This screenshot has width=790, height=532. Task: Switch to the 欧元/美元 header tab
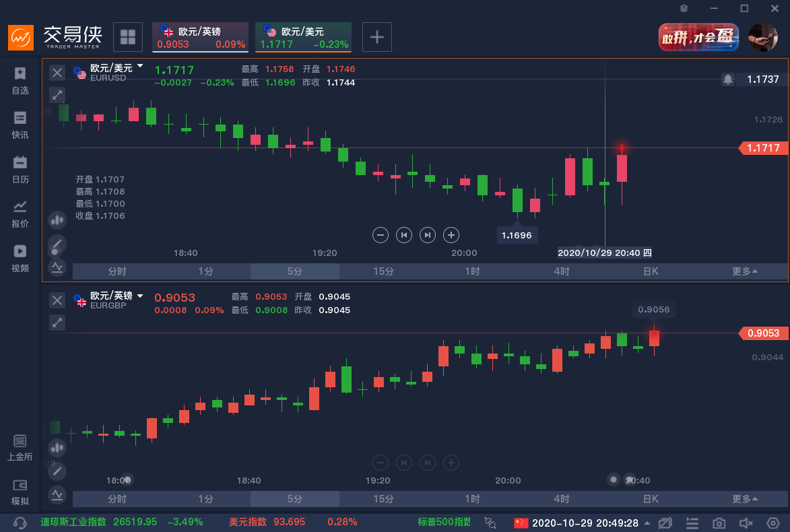(303, 37)
